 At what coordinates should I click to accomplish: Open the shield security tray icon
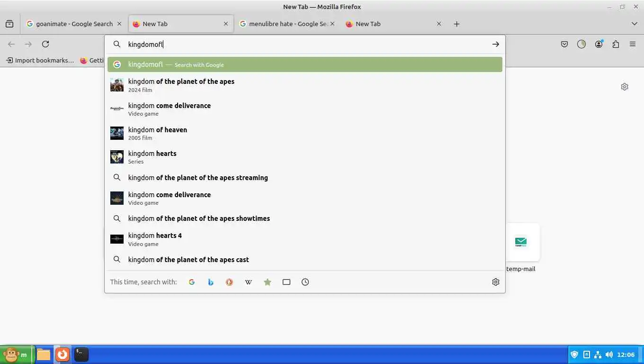tap(574, 355)
